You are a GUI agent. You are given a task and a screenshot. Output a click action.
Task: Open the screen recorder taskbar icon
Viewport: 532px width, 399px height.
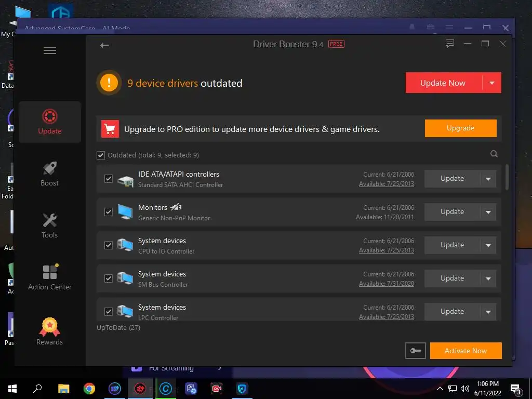click(217, 389)
